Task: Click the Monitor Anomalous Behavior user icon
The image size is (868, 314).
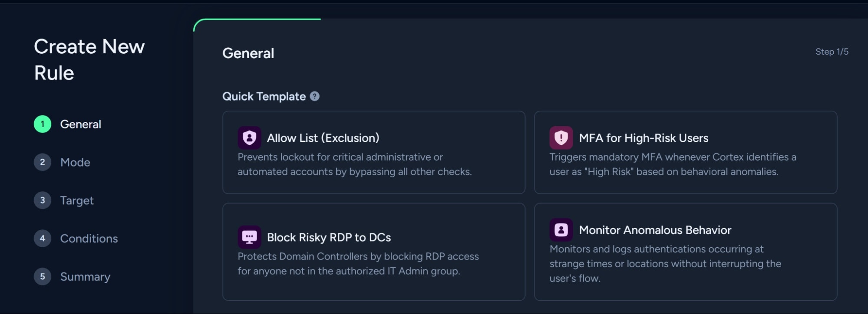Action: pyautogui.click(x=561, y=230)
